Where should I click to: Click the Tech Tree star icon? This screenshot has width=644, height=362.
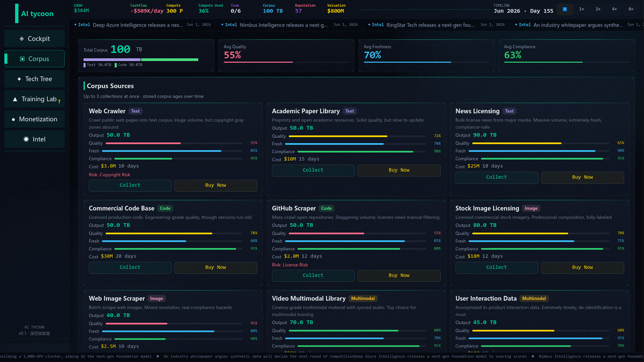tap(19, 79)
